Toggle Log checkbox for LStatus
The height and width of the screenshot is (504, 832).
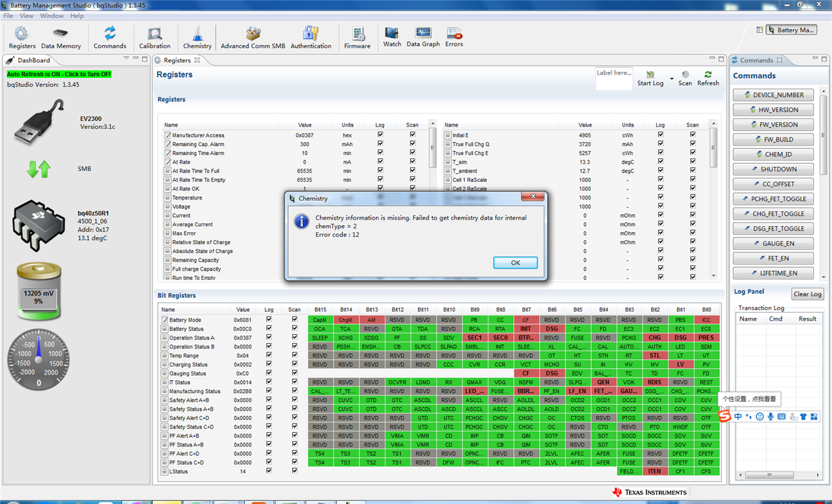269,471
